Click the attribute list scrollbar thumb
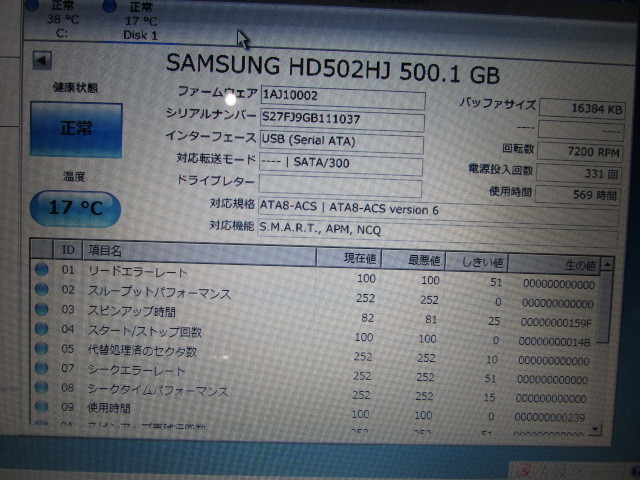The height and width of the screenshot is (480, 640). (604, 307)
